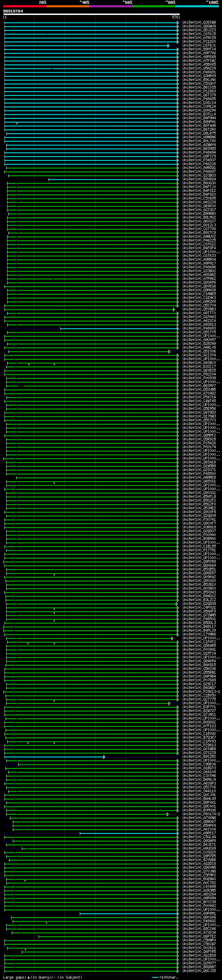The width and height of the screenshot is (222, 980).
Task: Select hit label UniRef100_A2WWV4
Action: click(x=199, y=145)
